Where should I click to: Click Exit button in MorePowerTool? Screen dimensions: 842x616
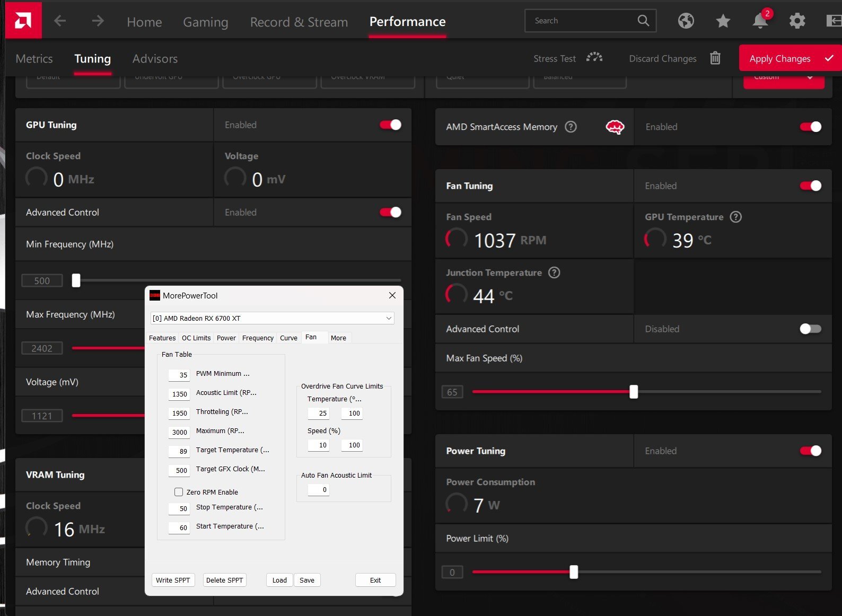[x=375, y=580]
